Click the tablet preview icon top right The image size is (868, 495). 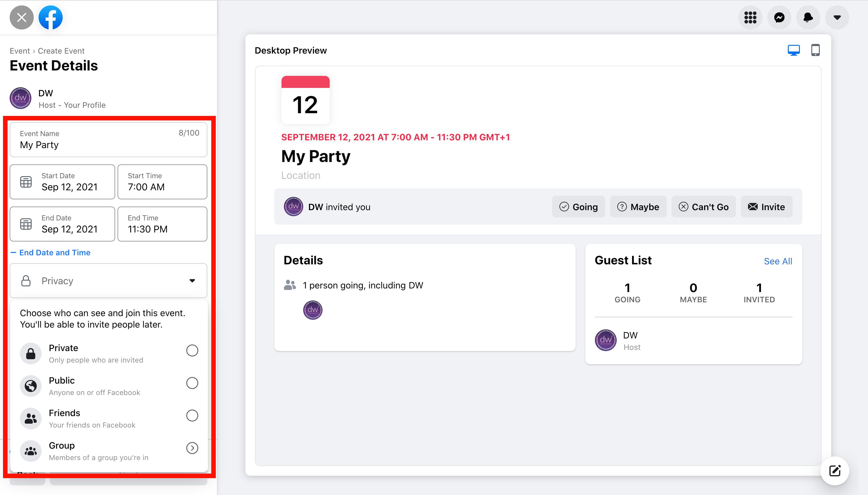pyautogui.click(x=816, y=50)
